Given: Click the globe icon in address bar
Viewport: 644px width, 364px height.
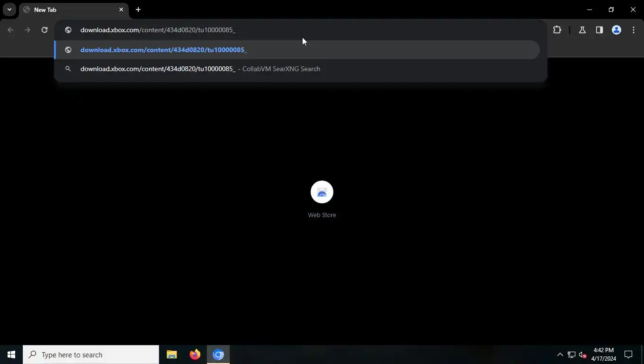Looking at the screenshot, I should point(68,30).
